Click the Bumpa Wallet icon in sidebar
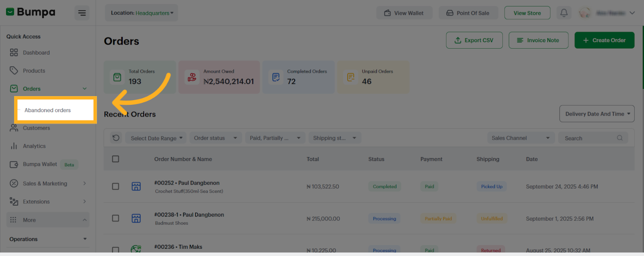Screen dimensions: 644x256 [x=14, y=164]
